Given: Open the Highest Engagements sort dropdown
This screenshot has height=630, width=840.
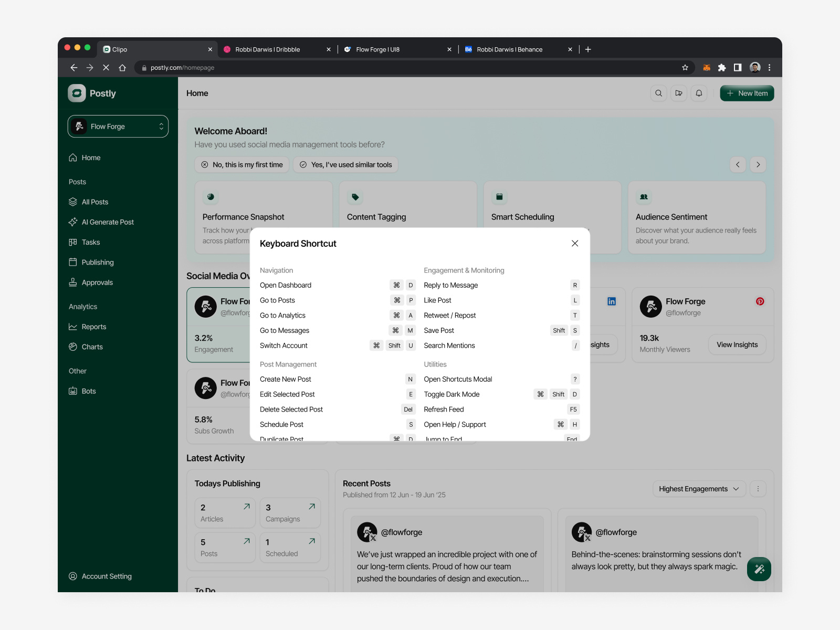Looking at the screenshot, I should 699,489.
